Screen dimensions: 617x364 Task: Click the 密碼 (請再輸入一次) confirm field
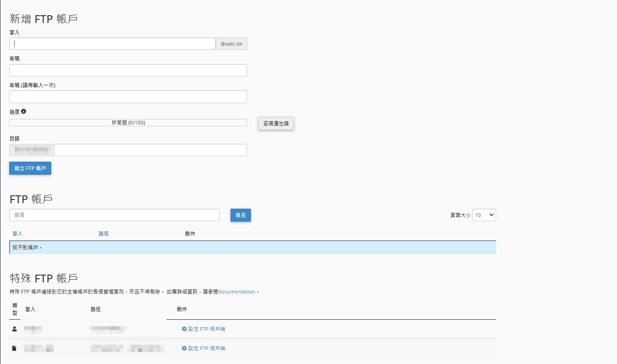pyautogui.click(x=128, y=97)
